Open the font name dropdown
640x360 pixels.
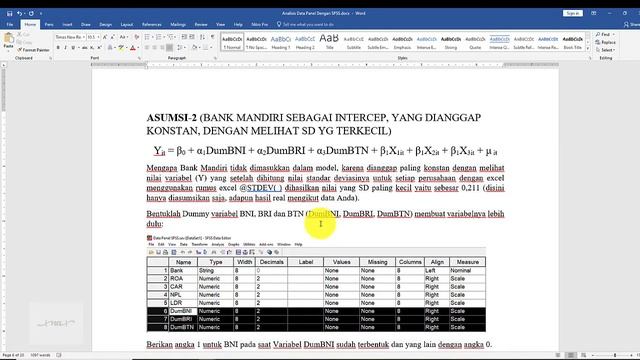click(84, 37)
